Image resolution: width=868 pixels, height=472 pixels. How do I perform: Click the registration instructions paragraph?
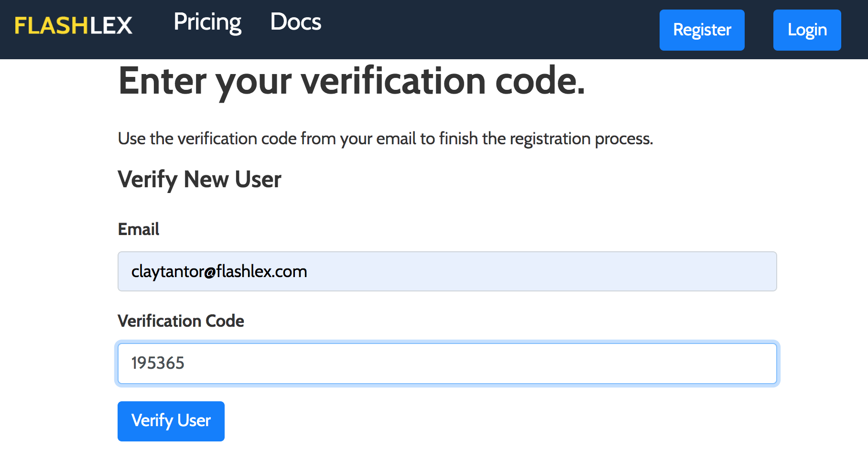(x=385, y=139)
